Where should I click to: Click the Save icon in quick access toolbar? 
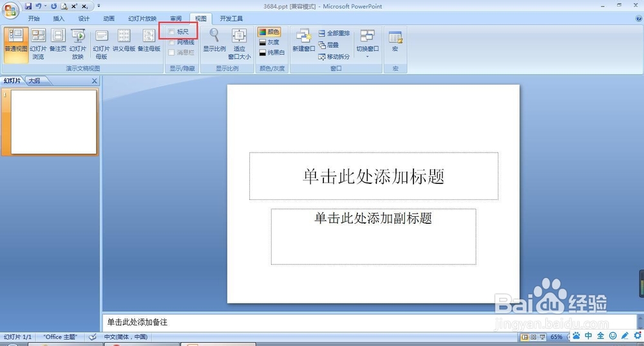pos(28,6)
